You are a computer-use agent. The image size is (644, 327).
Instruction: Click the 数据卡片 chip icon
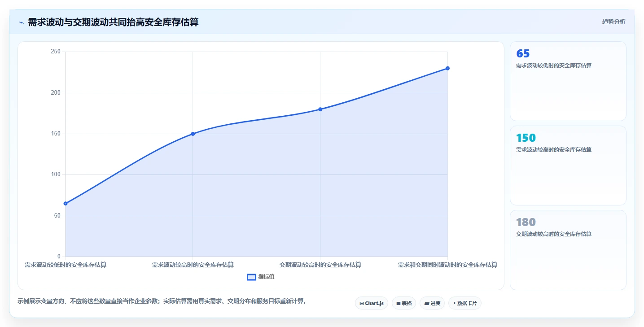pyautogui.click(x=454, y=304)
